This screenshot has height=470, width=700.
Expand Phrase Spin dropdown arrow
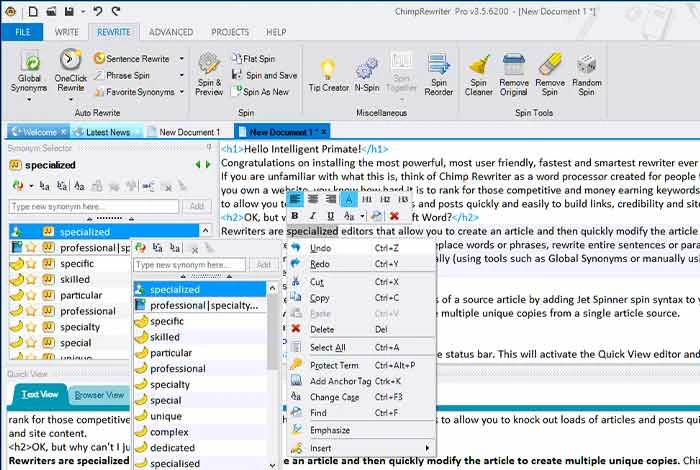[182, 75]
